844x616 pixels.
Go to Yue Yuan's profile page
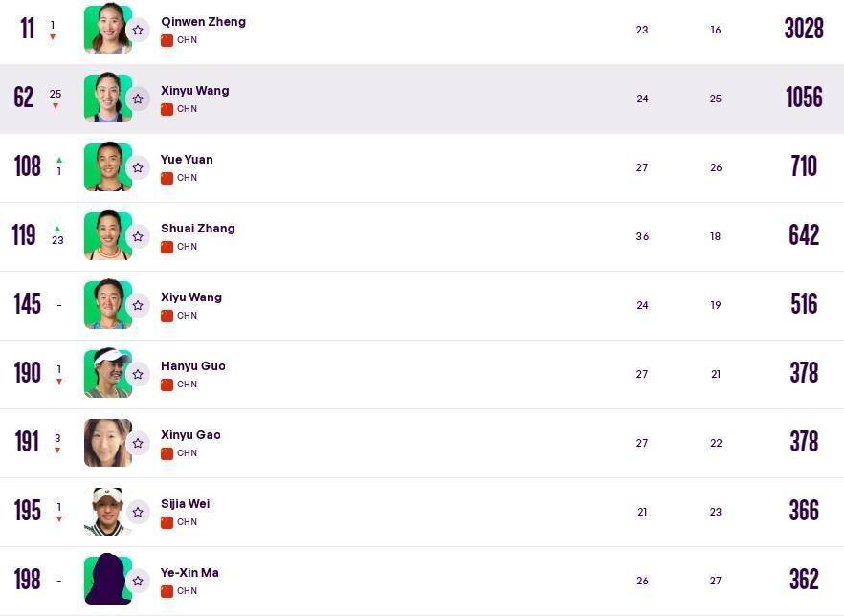coord(187,159)
